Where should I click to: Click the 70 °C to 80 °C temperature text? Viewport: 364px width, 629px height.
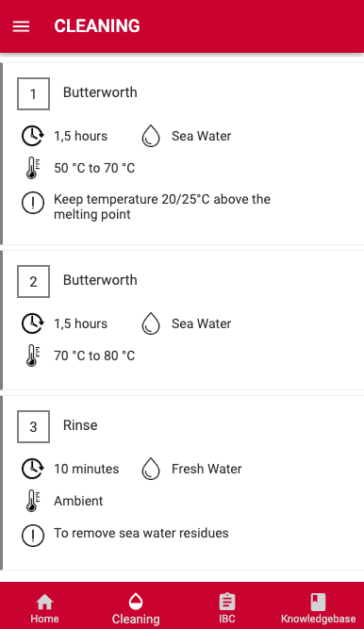click(94, 356)
